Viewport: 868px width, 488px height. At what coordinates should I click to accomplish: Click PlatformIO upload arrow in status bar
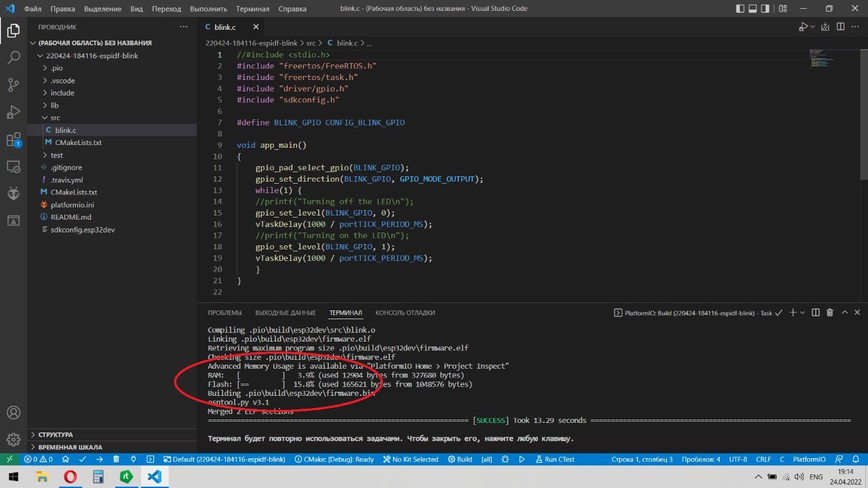tap(99, 459)
